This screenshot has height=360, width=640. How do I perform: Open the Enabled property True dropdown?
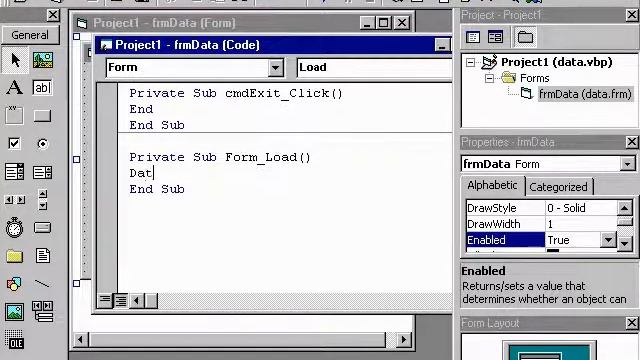click(x=608, y=240)
